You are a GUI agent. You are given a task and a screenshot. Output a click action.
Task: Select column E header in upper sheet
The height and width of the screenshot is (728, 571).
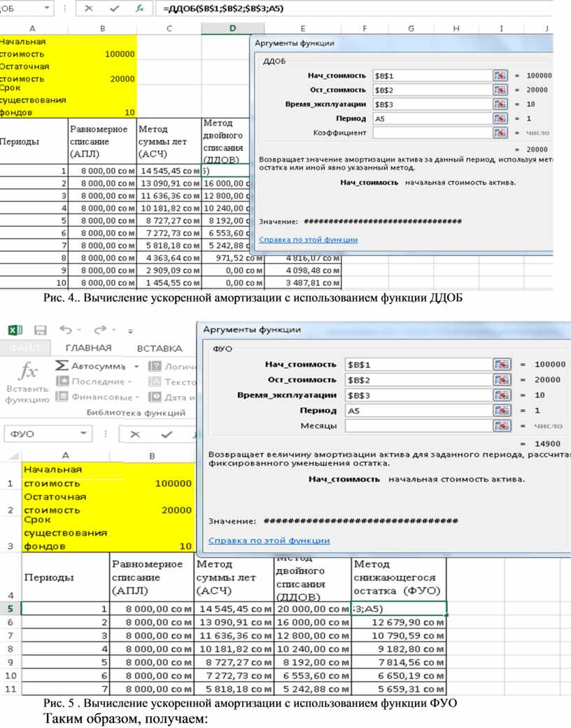coord(303,28)
